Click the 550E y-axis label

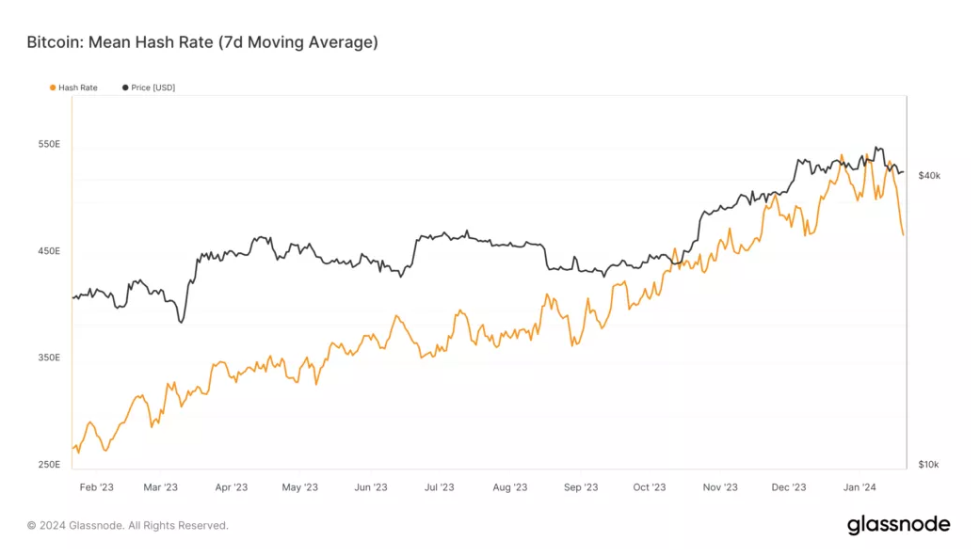[x=49, y=145]
